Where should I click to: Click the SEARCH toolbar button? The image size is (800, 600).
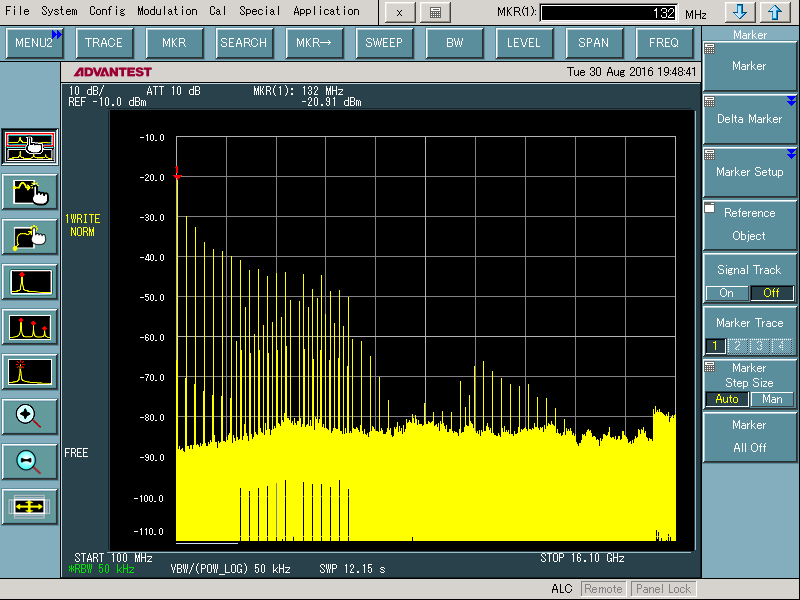[244, 43]
